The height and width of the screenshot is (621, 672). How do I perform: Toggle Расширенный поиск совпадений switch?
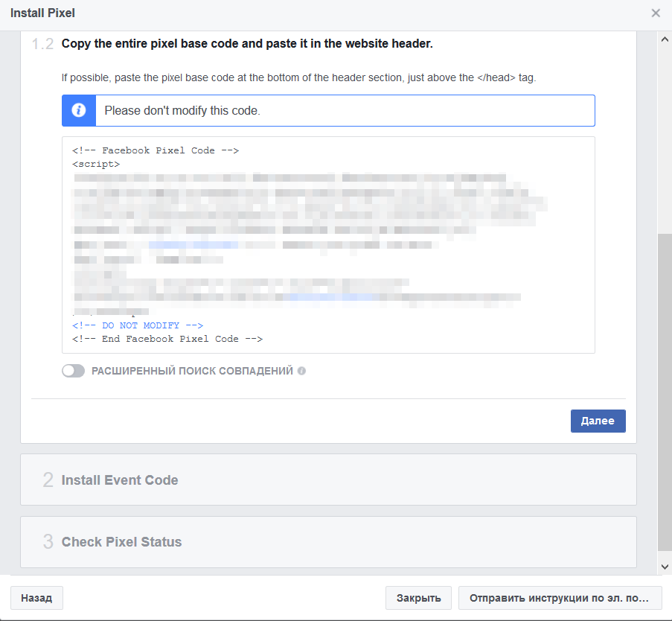pyautogui.click(x=73, y=371)
